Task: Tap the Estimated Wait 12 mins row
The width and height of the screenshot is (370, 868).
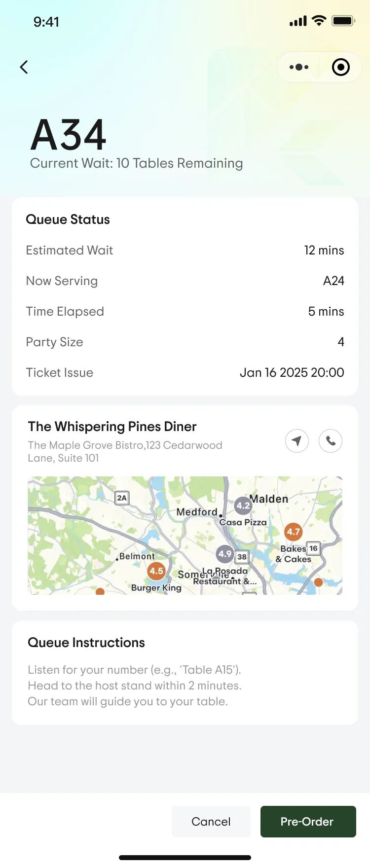Action: (x=185, y=251)
